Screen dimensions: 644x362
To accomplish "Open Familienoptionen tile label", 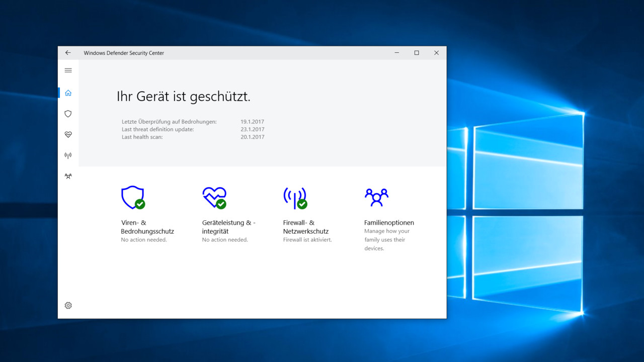I will click(389, 223).
